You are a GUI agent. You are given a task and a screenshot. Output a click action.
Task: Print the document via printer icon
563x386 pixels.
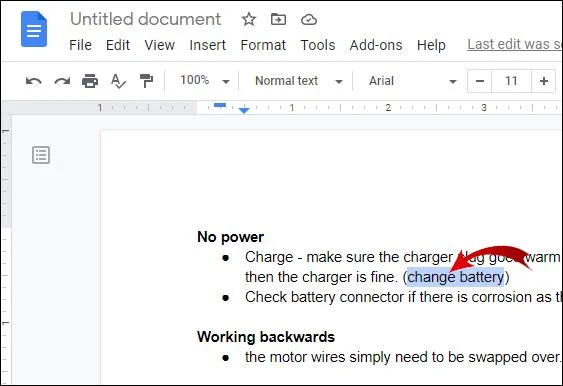pos(90,81)
